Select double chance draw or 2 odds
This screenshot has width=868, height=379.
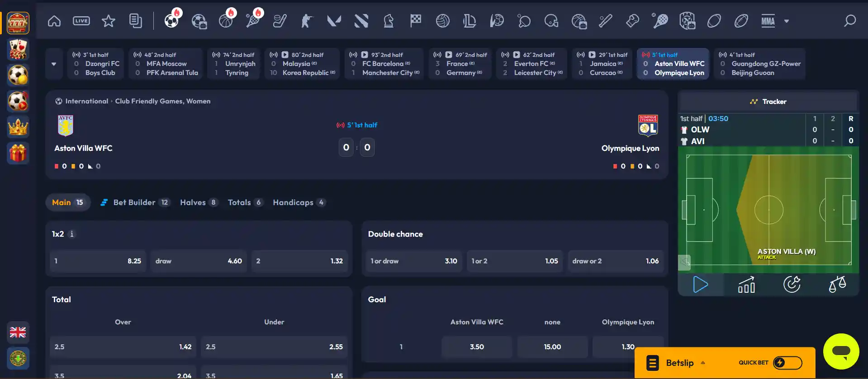[x=616, y=261]
